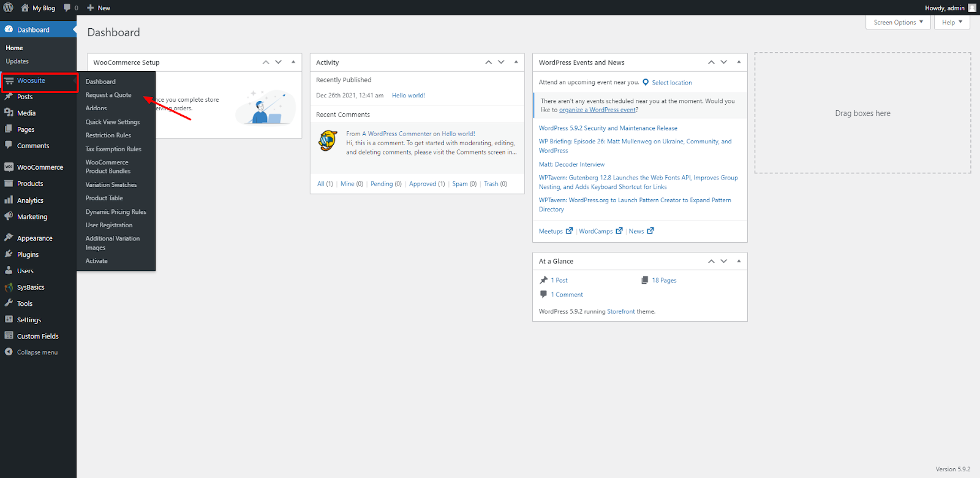
Task: Open Quick View Settings submenu item
Action: click(113, 122)
